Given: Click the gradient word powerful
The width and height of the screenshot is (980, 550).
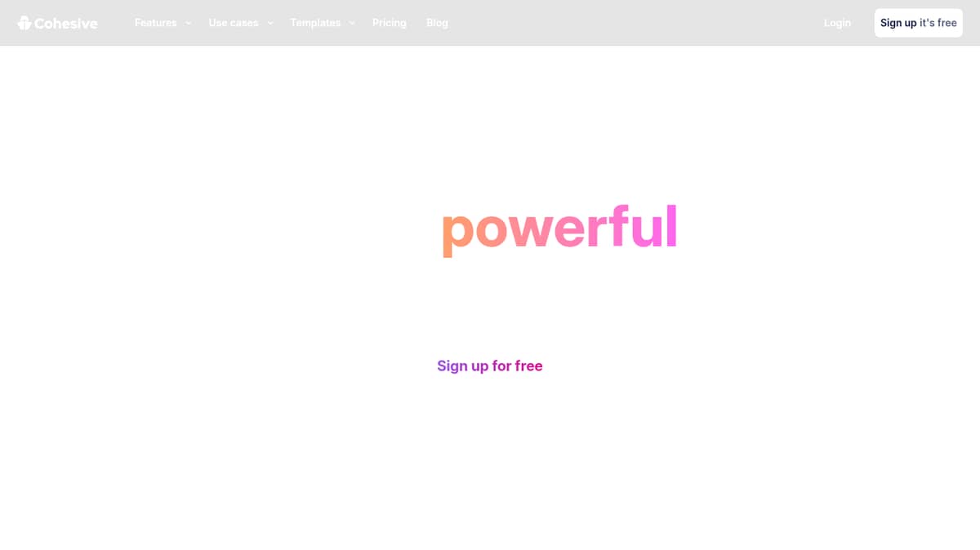Looking at the screenshot, I should [559, 228].
